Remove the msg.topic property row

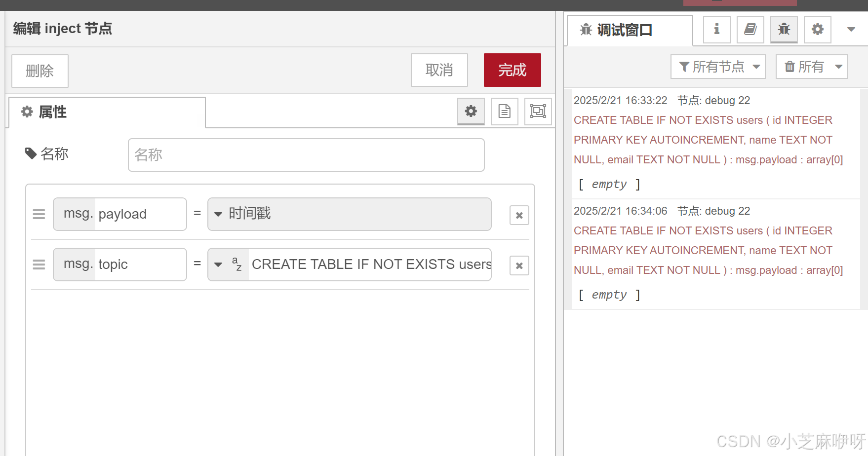pos(519,266)
